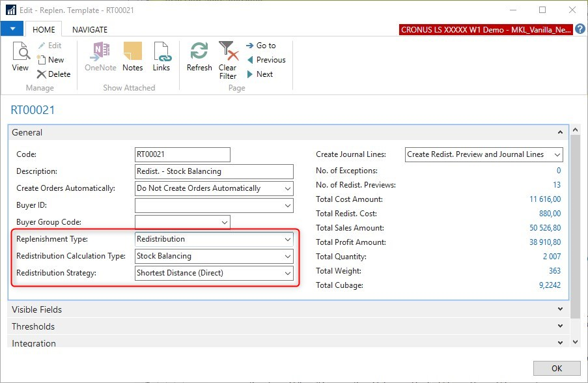Open the Replenishment Type dropdown
Viewport: 588px width, 383px height.
(288, 239)
